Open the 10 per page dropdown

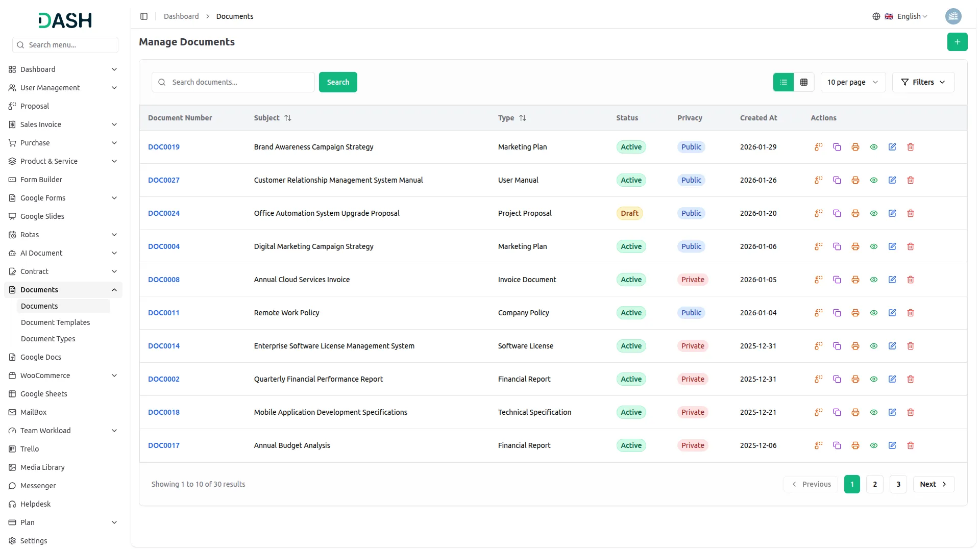(x=852, y=82)
